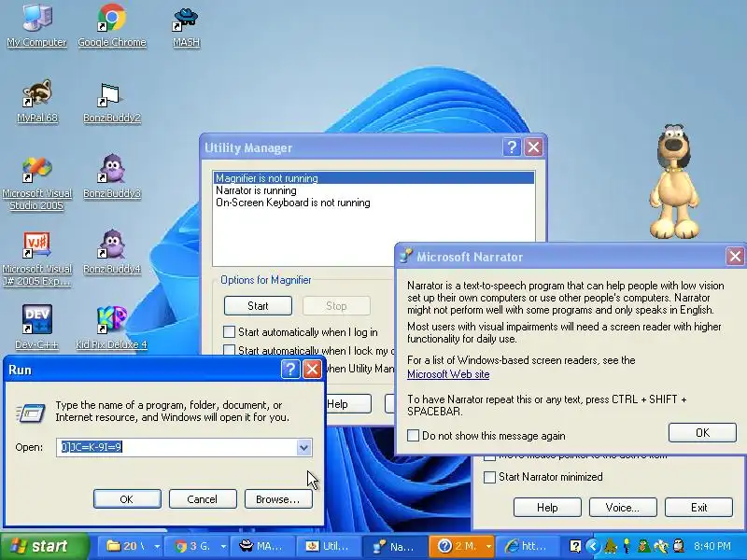Viewport: 747px width, 560px height.
Task: Click Start button for Magnifier
Action: pyautogui.click(x=258, y=306)
